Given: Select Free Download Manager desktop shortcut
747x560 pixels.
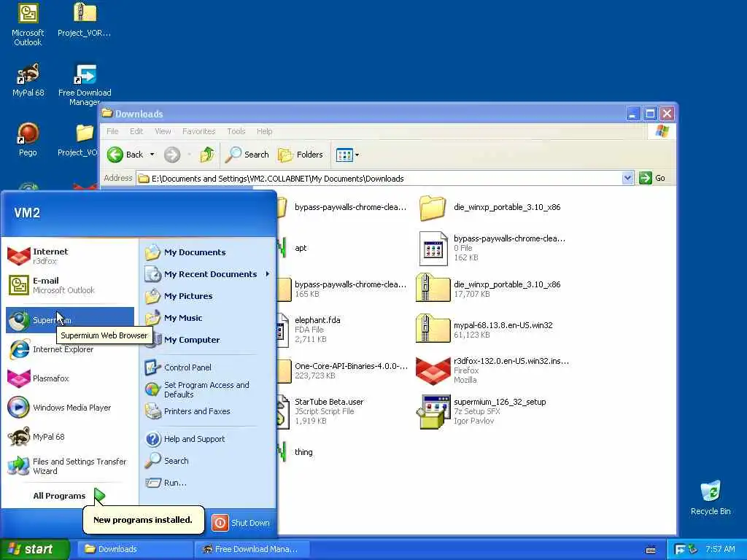Looking at the screenshot, I should pos(85,85).
